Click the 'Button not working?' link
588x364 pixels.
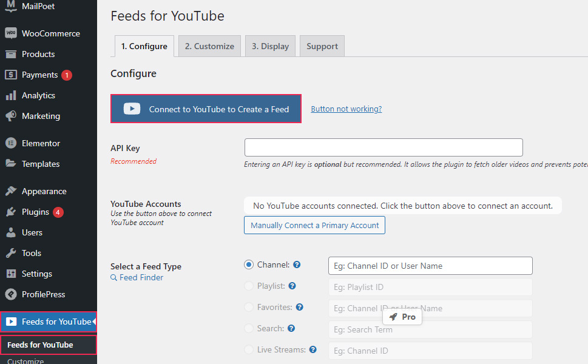(x=346, y=109)
